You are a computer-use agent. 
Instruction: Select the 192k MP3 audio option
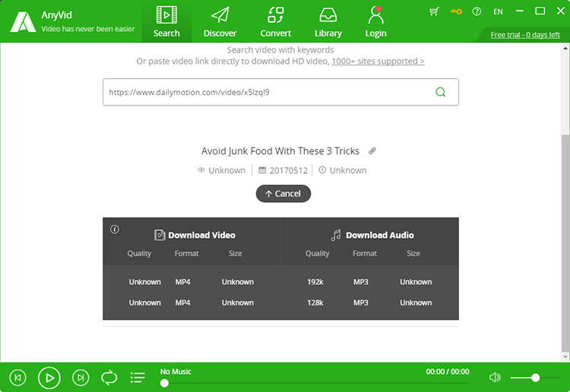click(x=369, y=282)
